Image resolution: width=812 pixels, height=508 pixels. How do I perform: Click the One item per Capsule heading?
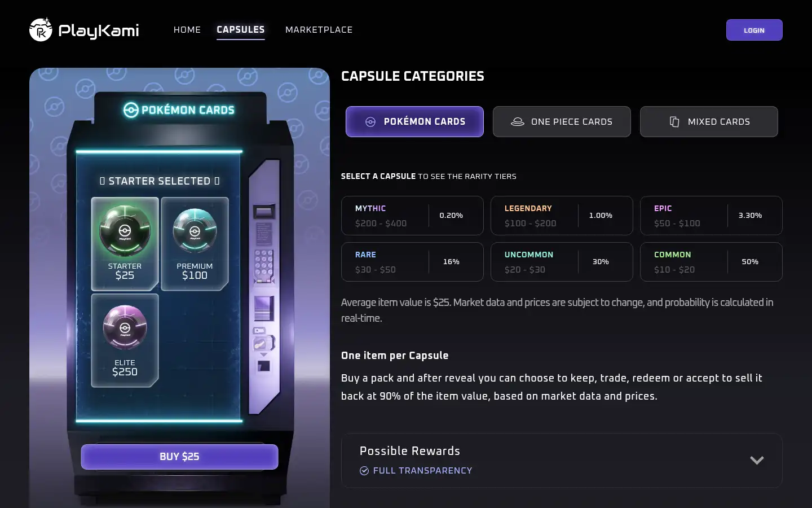click(395, 356)
